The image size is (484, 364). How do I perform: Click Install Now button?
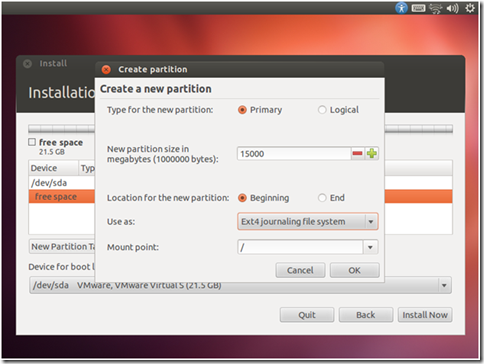[425, 315]
